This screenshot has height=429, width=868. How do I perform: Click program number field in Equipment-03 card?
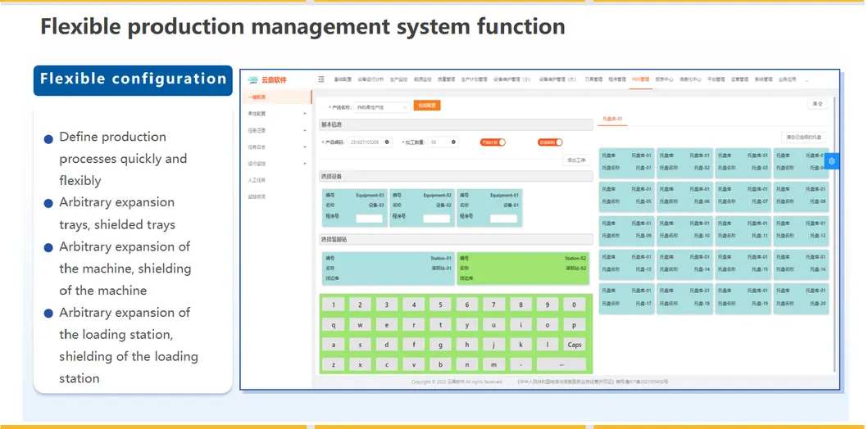click(x=370, y=218)
